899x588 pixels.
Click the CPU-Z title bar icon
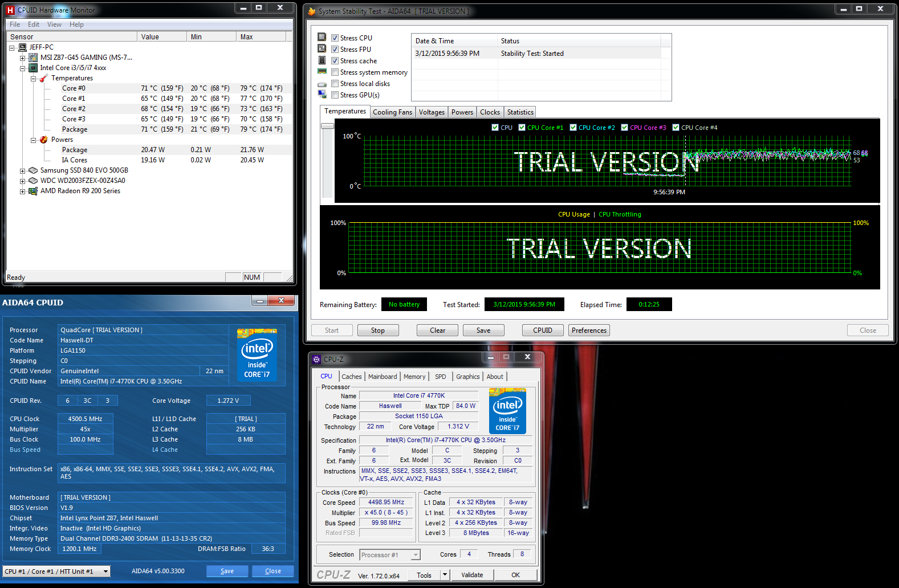pos(317,360)
